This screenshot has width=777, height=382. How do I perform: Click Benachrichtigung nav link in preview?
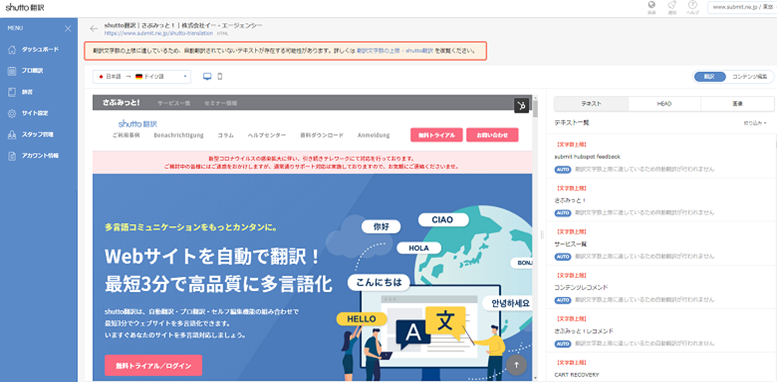(x=178, y=135)
